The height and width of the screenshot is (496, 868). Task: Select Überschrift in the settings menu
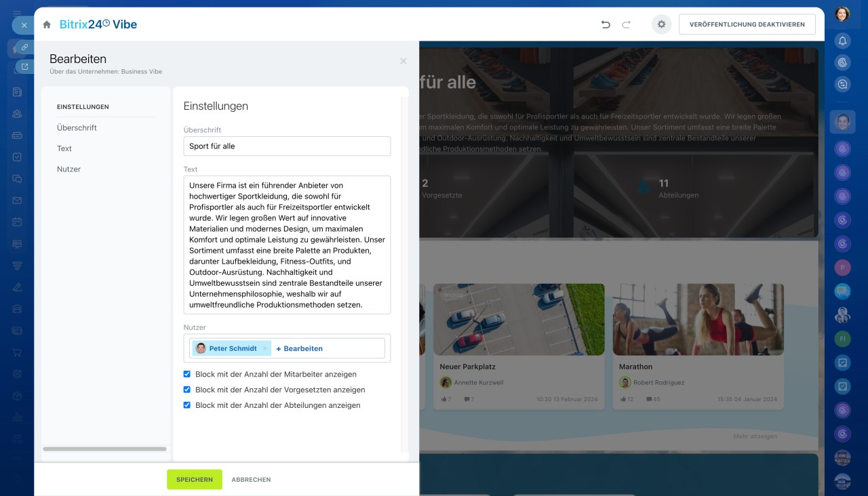[77, 127]
